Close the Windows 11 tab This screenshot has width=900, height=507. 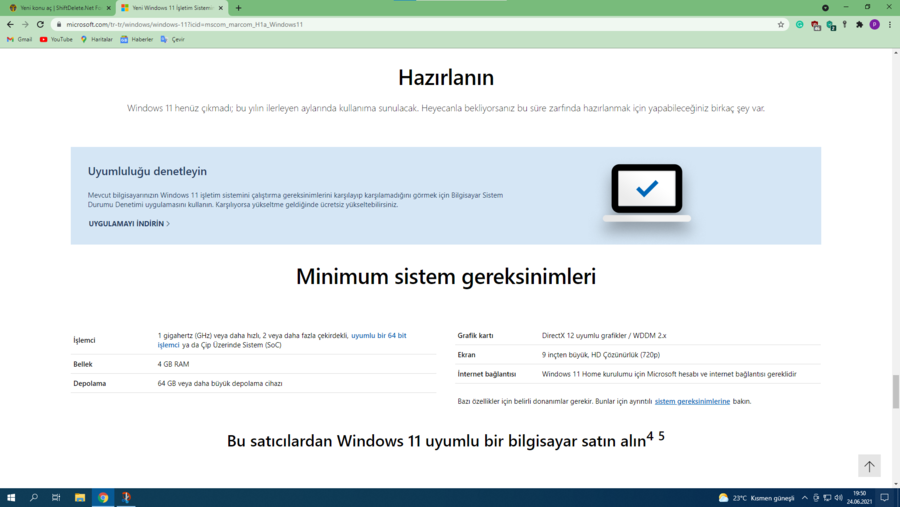[220, 8]
